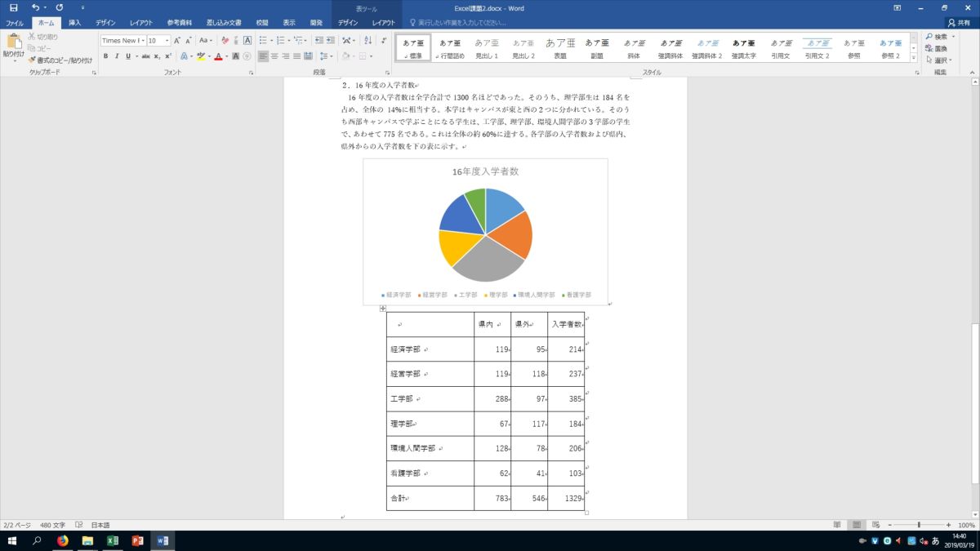Screen dimensions: 980x551
Task: Switch to the View (表示) tab
Action: [289, 23]
